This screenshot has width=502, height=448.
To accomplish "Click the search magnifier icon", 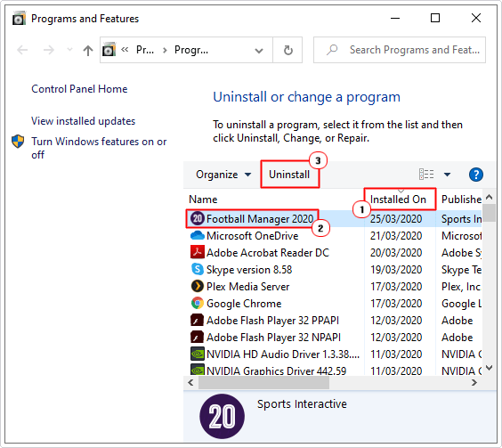I will 332,50.
